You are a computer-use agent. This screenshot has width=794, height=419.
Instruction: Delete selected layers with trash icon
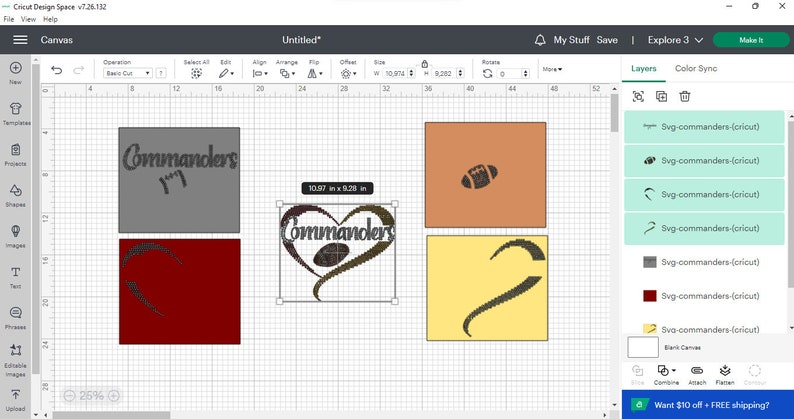point(685,96)
